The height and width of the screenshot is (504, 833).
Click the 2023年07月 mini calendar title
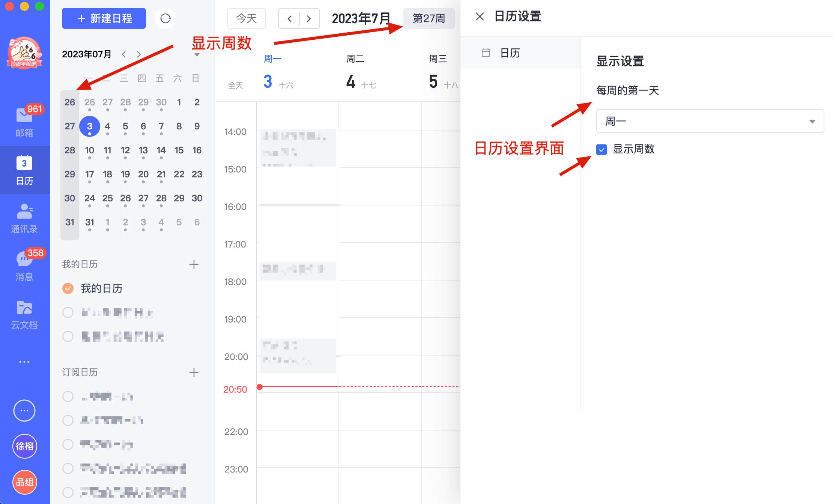(87, 54)
